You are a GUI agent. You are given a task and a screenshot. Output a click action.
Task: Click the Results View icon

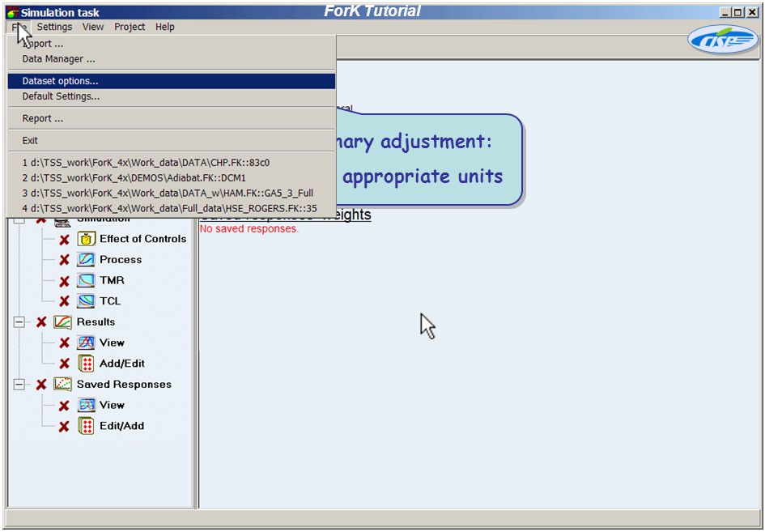pos(87,343)
